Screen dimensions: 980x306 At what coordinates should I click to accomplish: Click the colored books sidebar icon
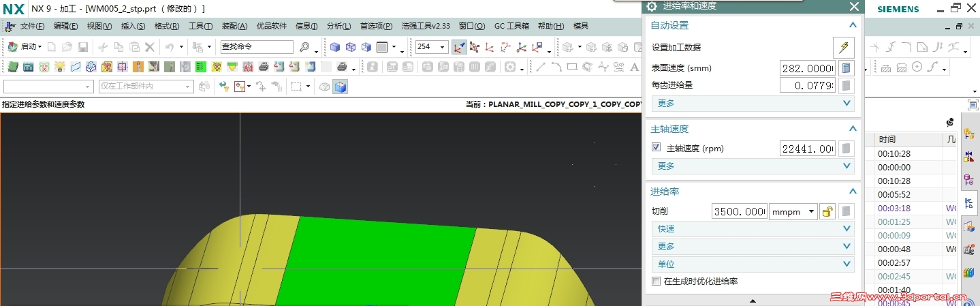[x=969, y=273]
